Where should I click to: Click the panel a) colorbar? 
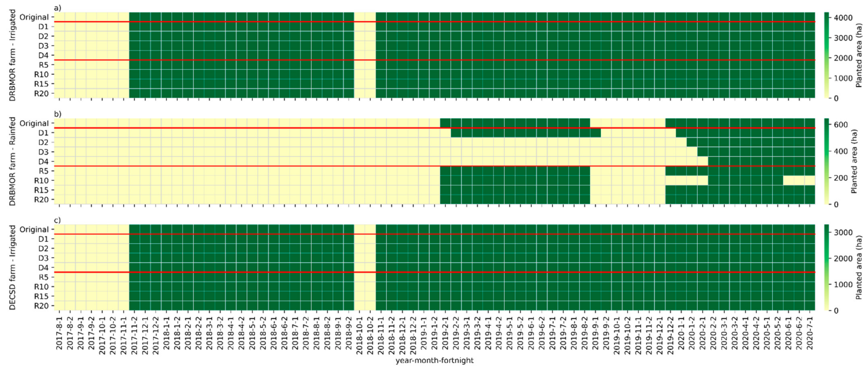tap(826, 55)
